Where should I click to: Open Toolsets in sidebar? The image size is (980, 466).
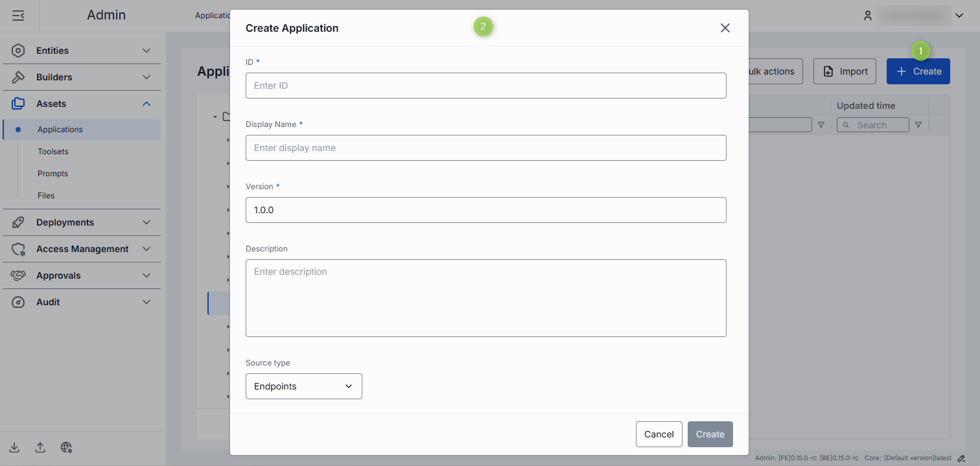click(53, 152)
